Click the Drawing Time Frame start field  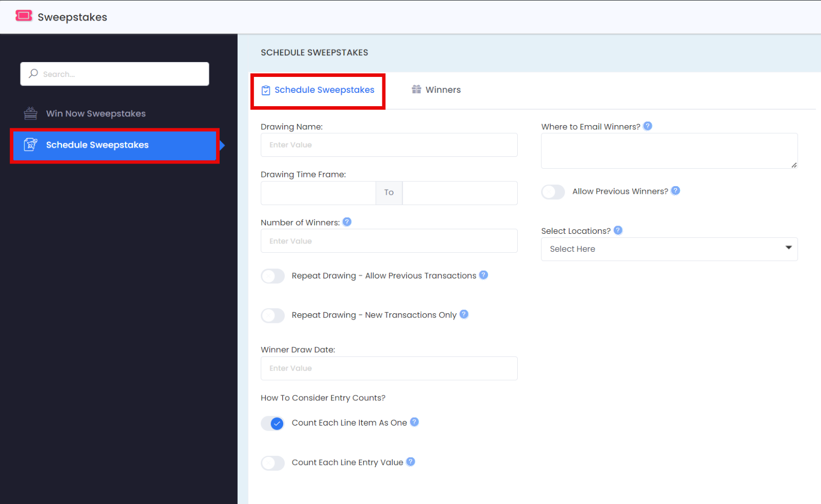click(318, 193)
